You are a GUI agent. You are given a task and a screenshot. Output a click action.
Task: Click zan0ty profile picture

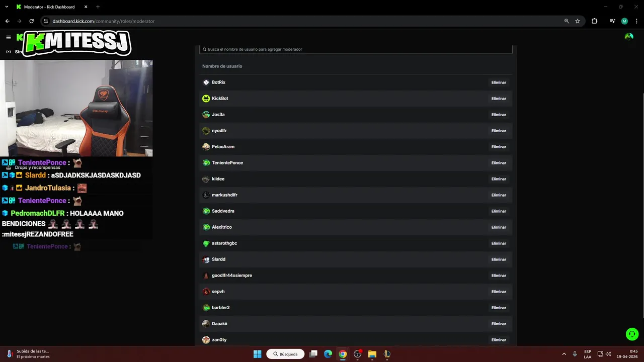[x=206, y=340]
